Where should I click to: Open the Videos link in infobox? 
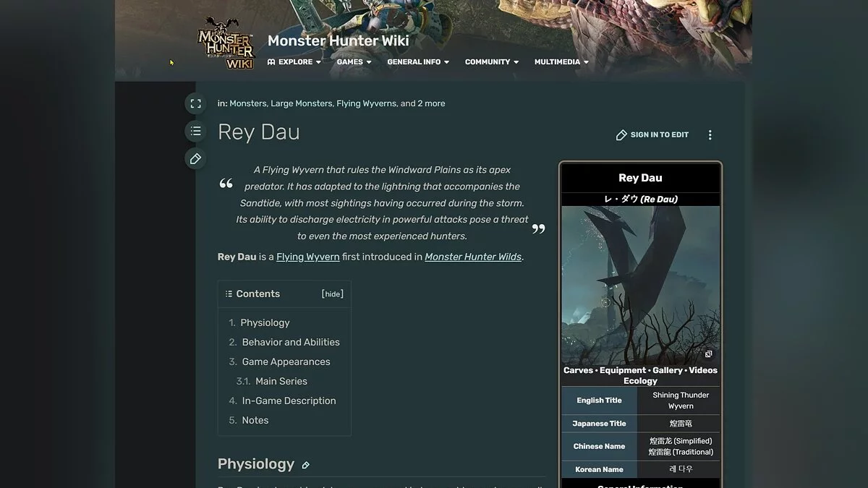click(x=703, y=370)
